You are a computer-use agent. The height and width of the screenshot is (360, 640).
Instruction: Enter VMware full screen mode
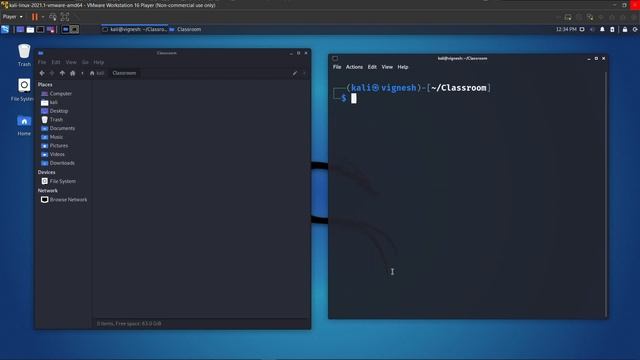pos(65,17)
